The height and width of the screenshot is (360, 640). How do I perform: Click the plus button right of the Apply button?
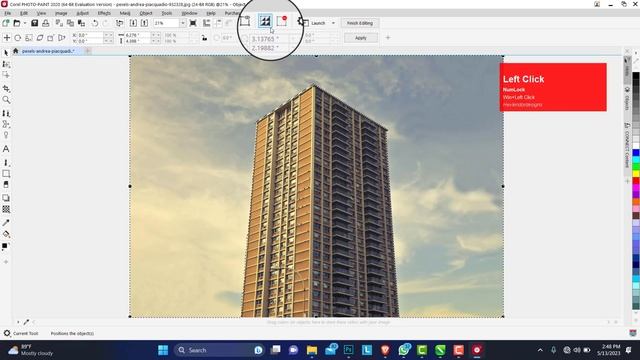[x=388, y=38]
